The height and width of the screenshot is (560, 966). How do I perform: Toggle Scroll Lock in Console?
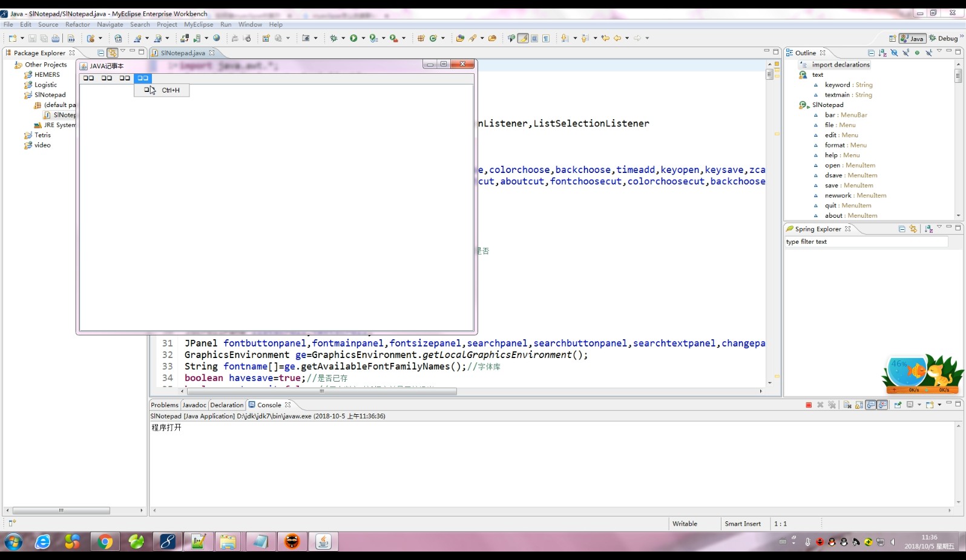click(x=859, y=405)
